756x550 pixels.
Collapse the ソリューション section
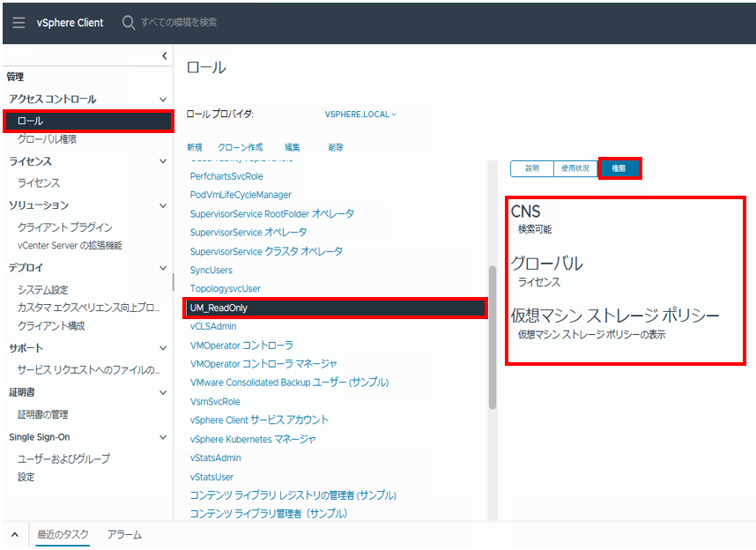coord(163,205)
